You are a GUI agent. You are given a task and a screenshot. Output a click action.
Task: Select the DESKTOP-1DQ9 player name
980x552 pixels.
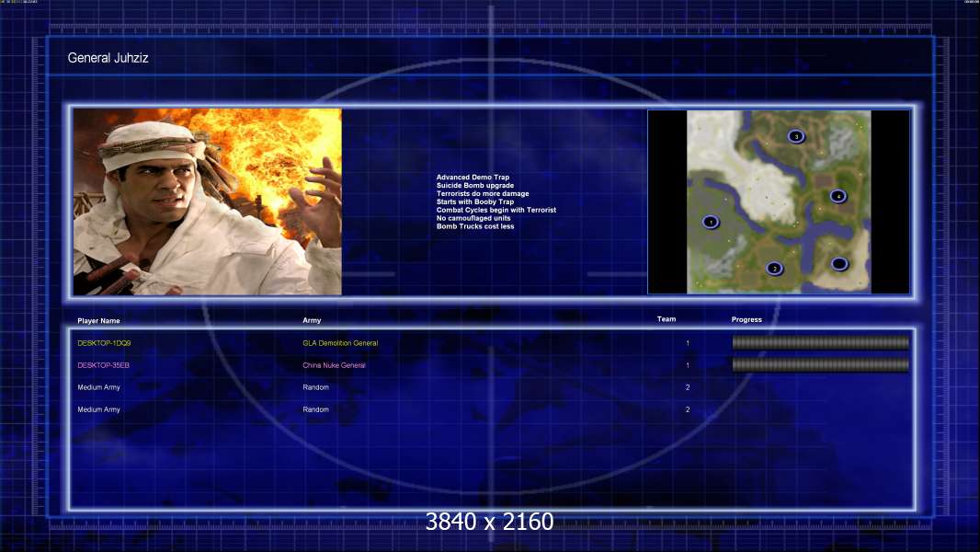104,343
